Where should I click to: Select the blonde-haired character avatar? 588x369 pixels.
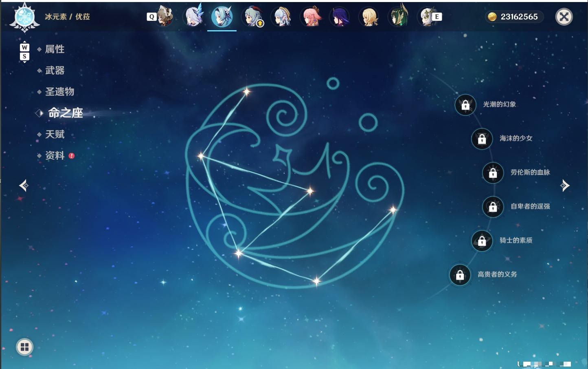369,17
